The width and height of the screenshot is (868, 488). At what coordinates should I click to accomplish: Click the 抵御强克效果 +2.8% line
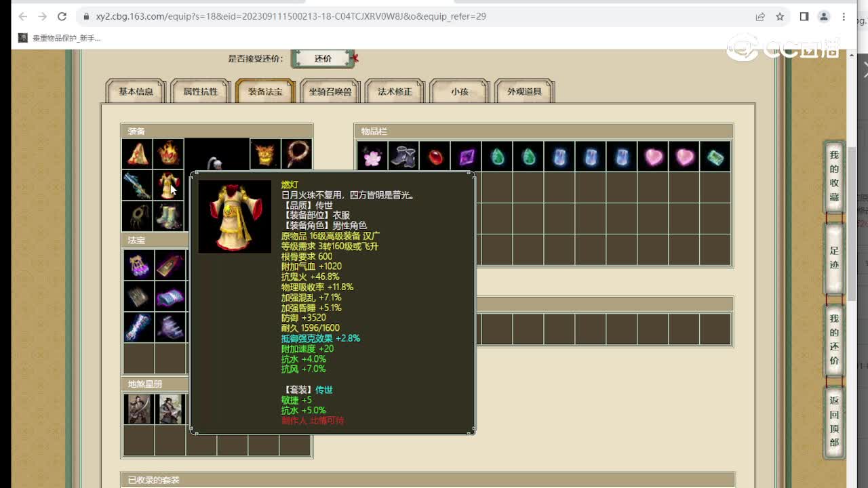(x=321, y=338)
